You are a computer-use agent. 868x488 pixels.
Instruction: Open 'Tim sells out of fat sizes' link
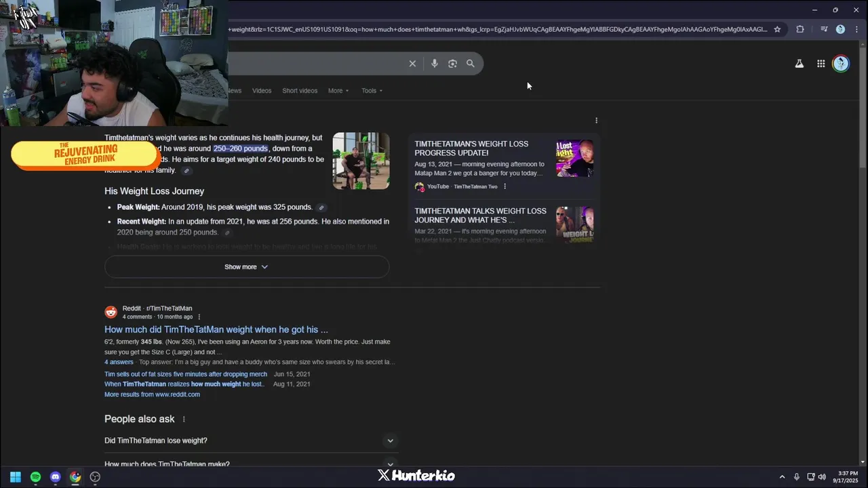[186, 374]
